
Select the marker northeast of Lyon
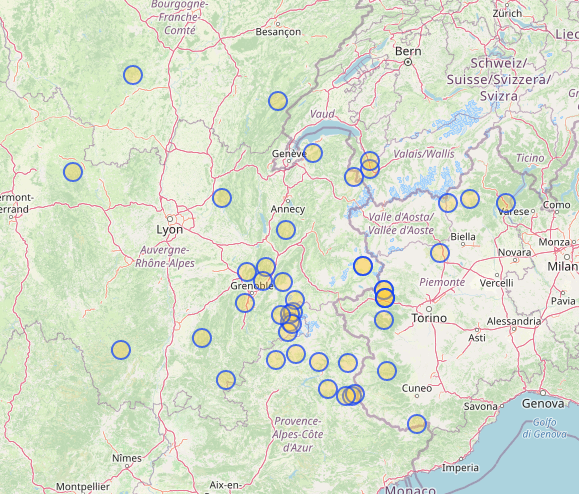click(x=222, y=198)
